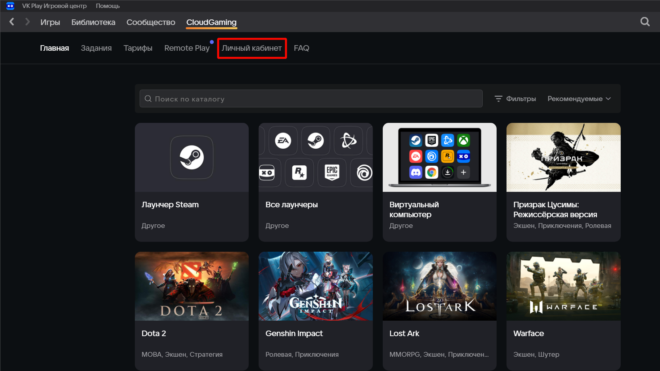Open the Личный кабинет tab
Screen dimensions: 660x371
tap(252, 48)
